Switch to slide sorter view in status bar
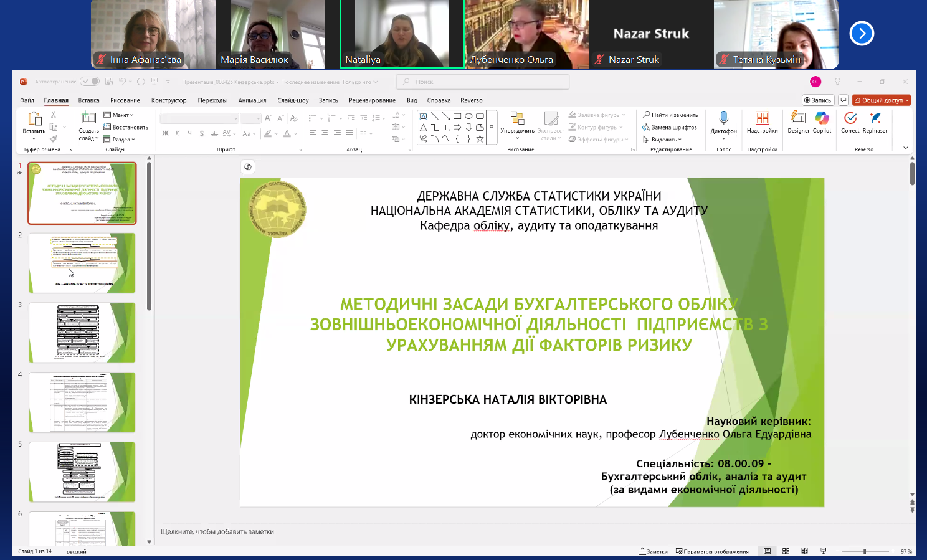The image size is (927, 560). [x=786, y=551]
